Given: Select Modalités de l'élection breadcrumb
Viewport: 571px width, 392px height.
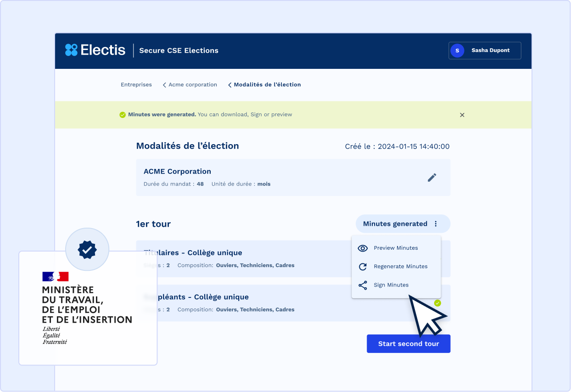Looking at the screenshot, I should [x=268, y=84].
